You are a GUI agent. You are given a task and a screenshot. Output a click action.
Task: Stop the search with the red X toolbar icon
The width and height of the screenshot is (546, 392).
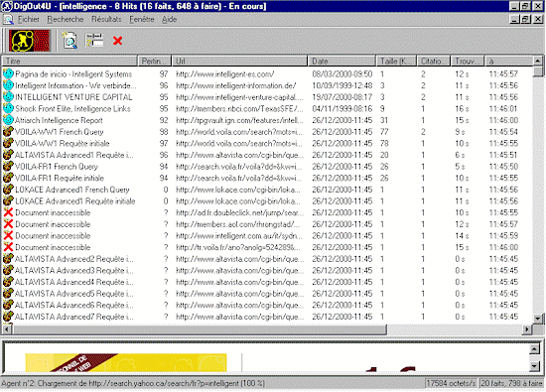point(118,41)
